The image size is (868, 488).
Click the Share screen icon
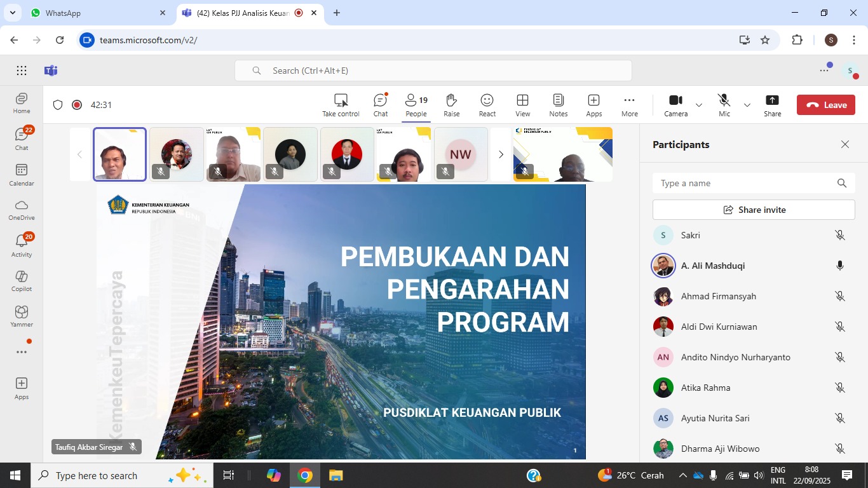773,105
